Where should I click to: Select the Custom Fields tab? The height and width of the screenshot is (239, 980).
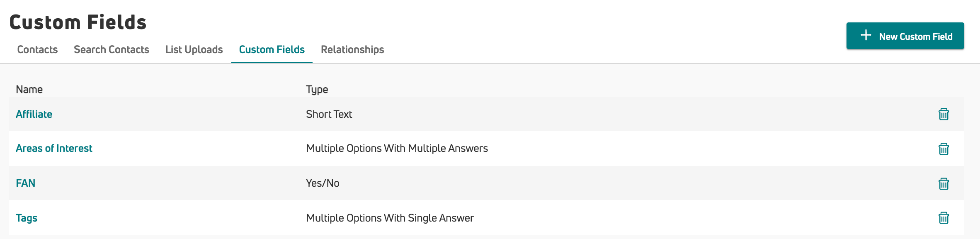click(x=271, y=49)
